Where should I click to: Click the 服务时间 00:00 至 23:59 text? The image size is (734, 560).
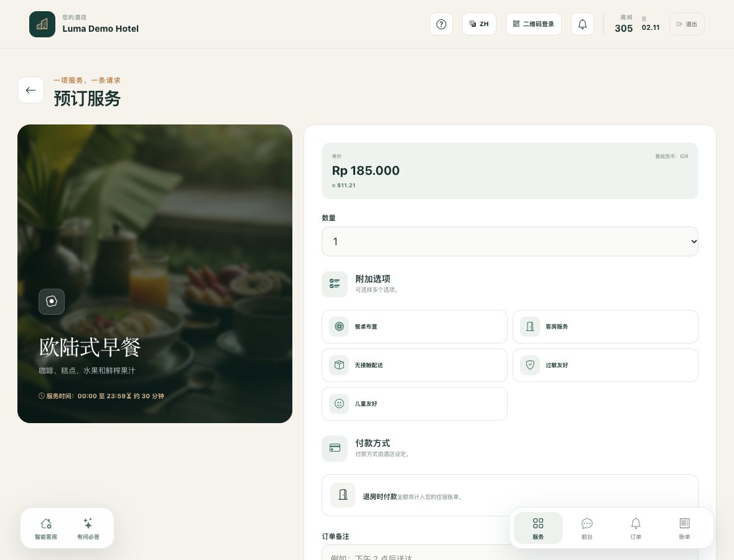pyautogui.click(x=82, y=396)
